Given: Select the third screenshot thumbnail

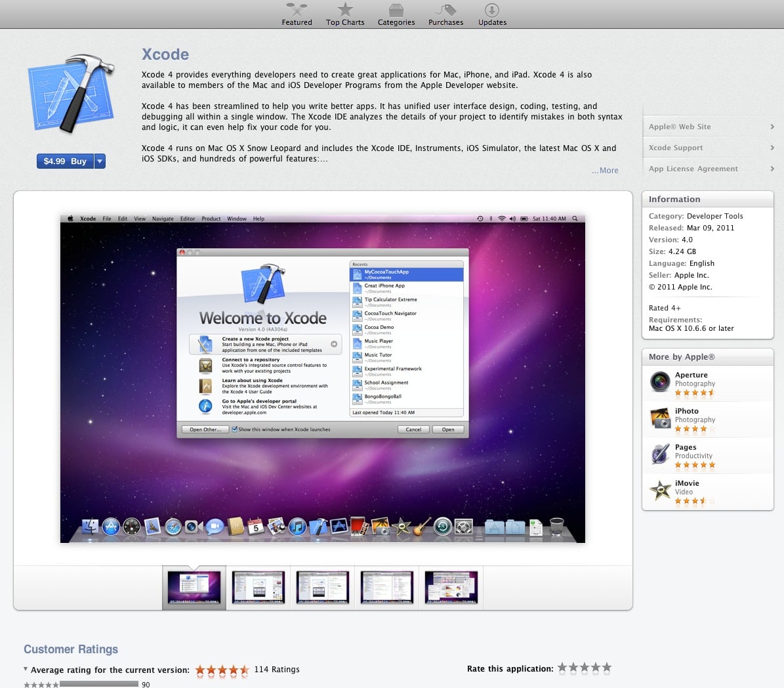Looking at the screenshot, I should coord(323,588).
